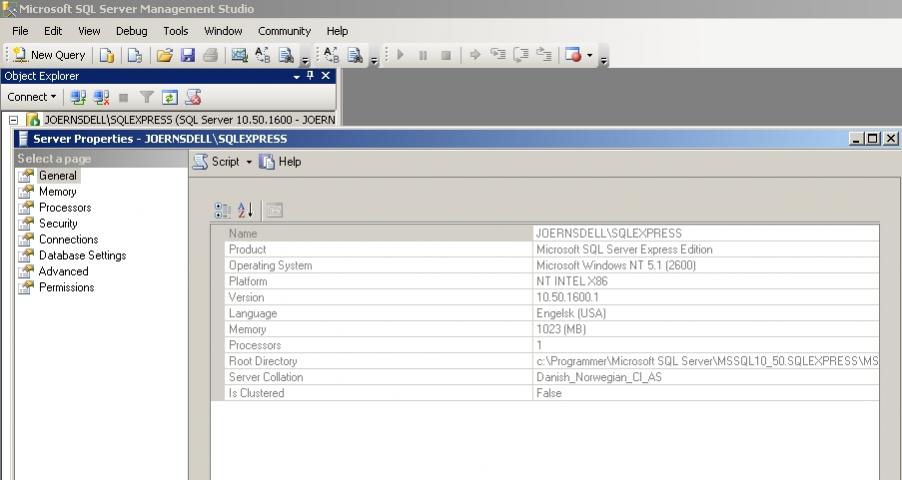Click the Show Next Statement arrow icon

coord(475,55)
